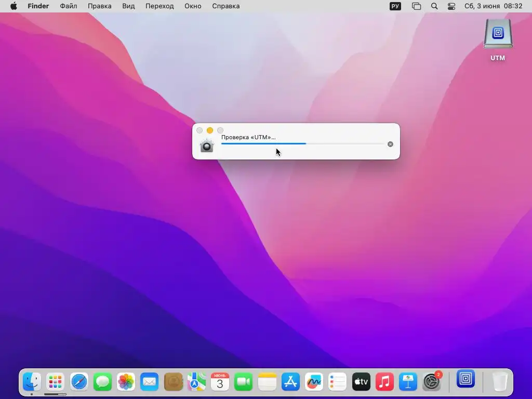The image size is (532, 399).
Task: Open Reminders app in the Dock
Action: 338,382
